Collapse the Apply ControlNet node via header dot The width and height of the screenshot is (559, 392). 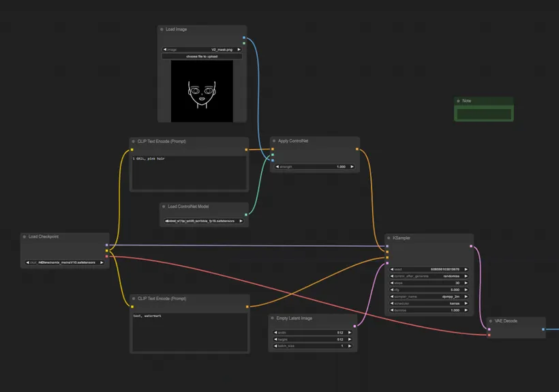pos(275,141)
